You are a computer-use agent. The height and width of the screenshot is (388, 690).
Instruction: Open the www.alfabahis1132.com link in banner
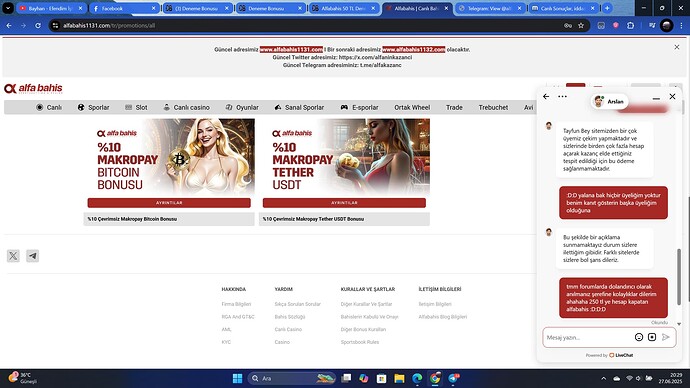(414, 49)
